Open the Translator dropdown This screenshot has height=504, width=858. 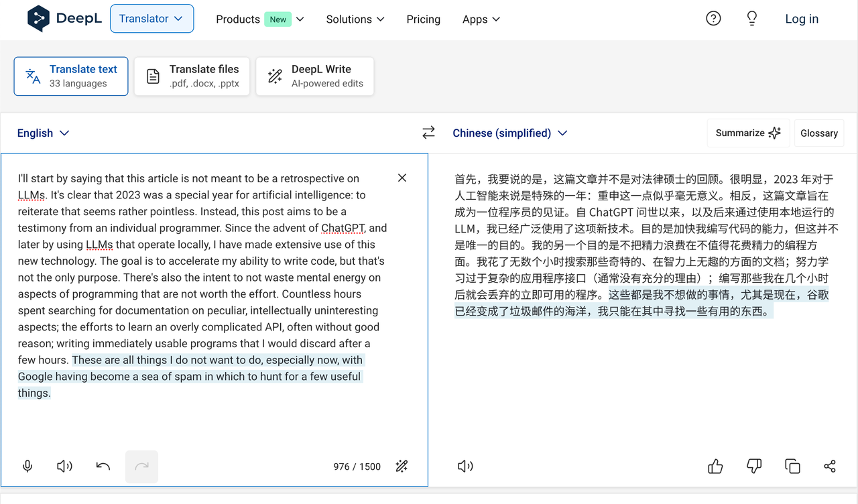coord(151,19)
